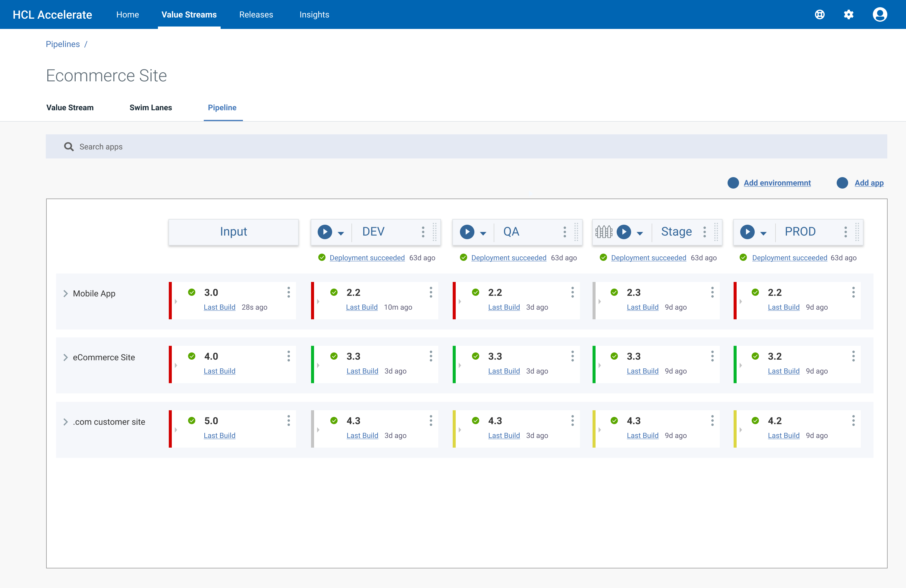Open the DEV environment kebab menu
Image resolution: width=906 pixels, height=588 pixels.
pos(423,232)
